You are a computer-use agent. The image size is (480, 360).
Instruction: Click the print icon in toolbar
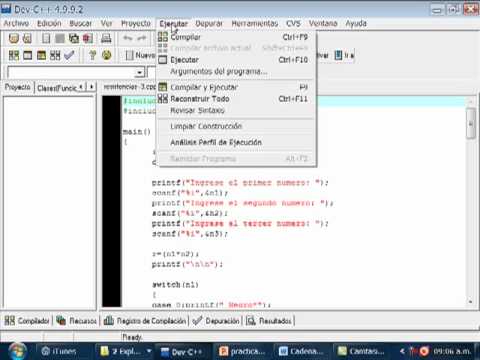pyautogui.click(x=106, y=38)
